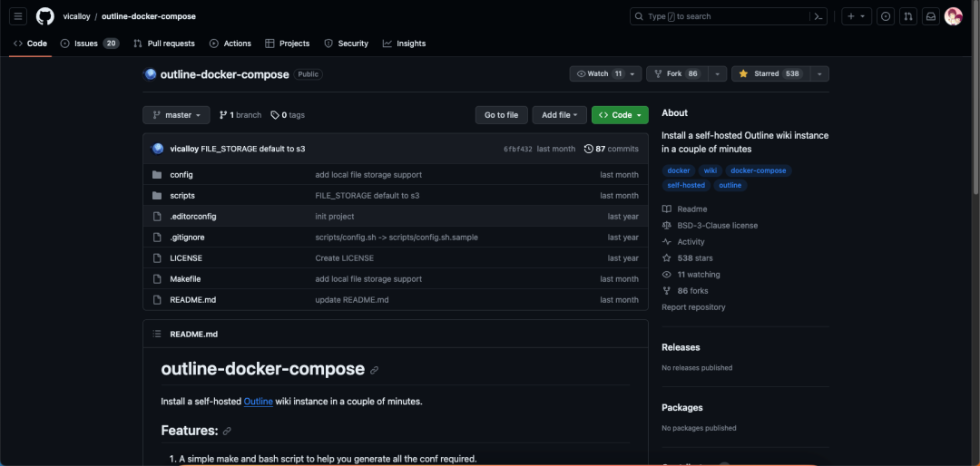This screenshot has width=980, height=466.
Task: Select the outline topic tag
Action: pyautogui.click(x=730, y=186)
